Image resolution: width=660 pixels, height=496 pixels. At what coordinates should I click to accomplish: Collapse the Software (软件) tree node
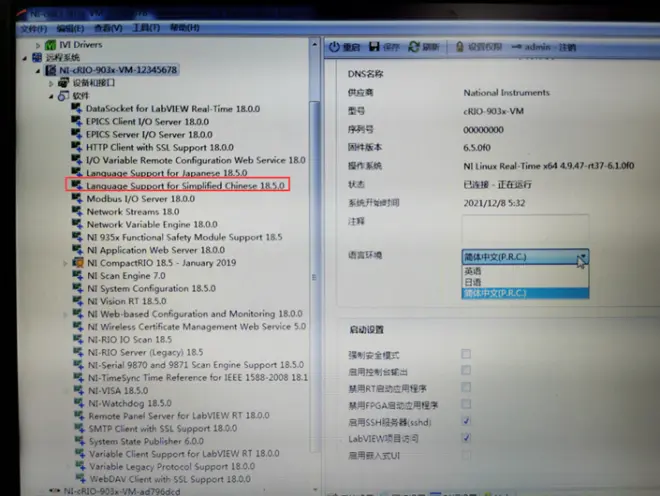51,96
